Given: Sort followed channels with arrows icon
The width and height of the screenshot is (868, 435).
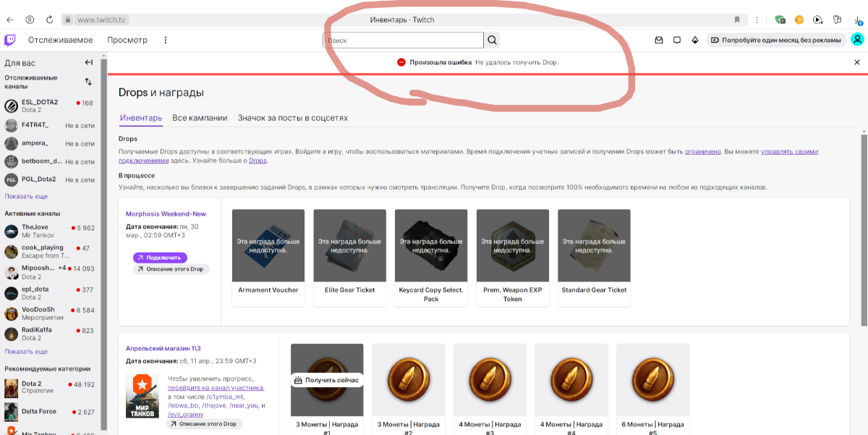Looking at the screenshot, I should click(x=88, y=82).
